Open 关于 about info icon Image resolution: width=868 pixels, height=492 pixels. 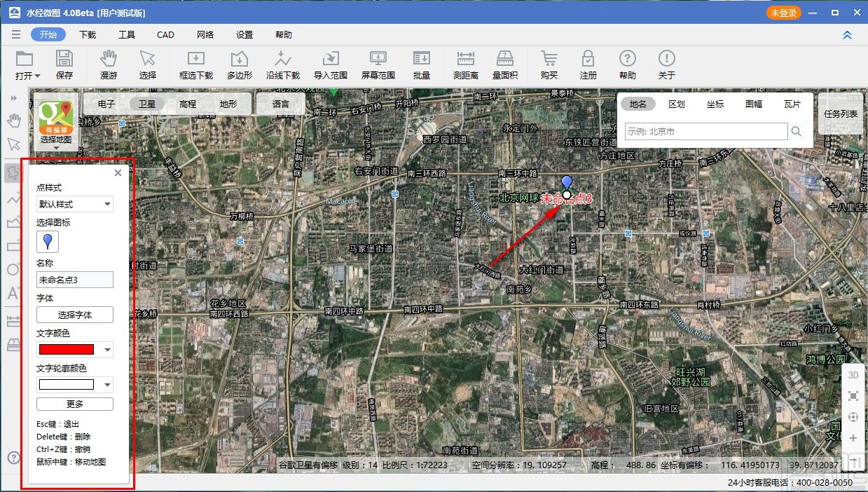[667, 65]
